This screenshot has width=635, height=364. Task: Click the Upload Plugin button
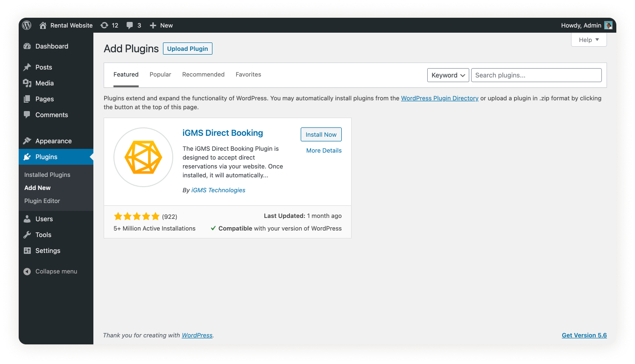click(x=188, y=49)
